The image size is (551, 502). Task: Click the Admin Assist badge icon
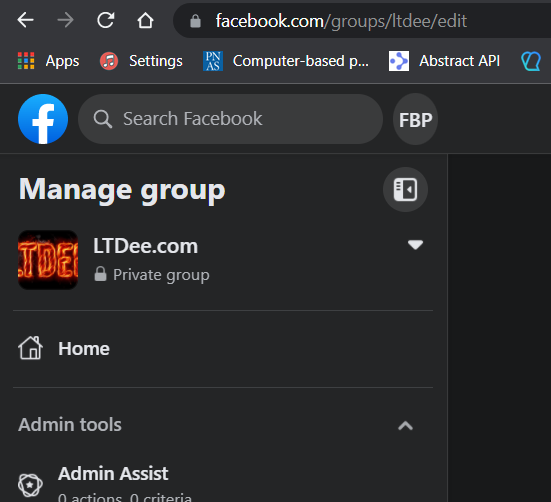point(30,485)
